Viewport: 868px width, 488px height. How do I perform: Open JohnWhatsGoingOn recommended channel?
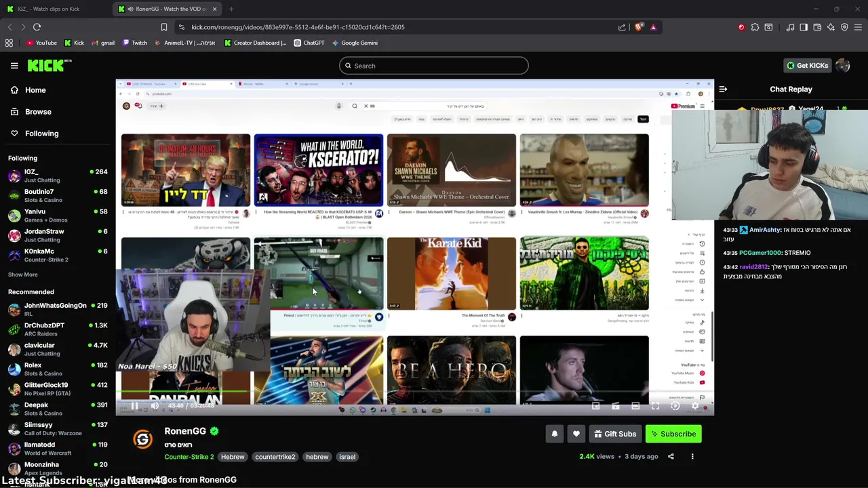[x=58, y=310]
